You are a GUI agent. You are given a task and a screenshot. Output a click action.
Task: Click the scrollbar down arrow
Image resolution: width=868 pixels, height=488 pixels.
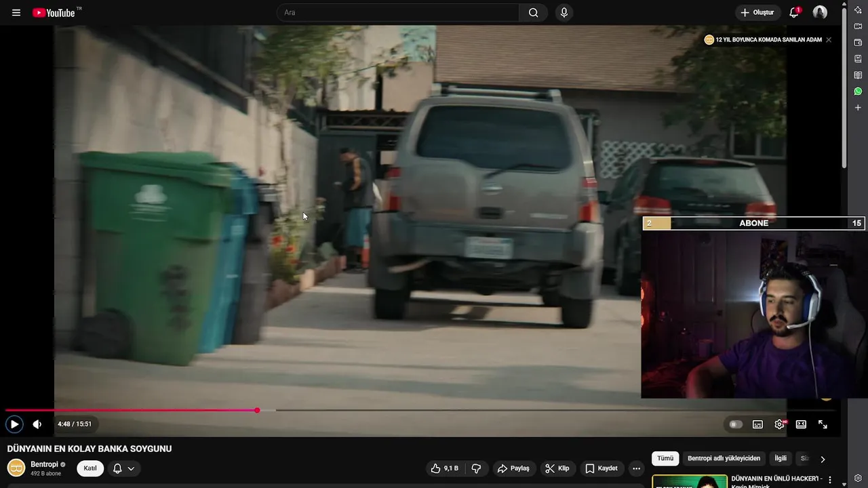tap(844, 484)
